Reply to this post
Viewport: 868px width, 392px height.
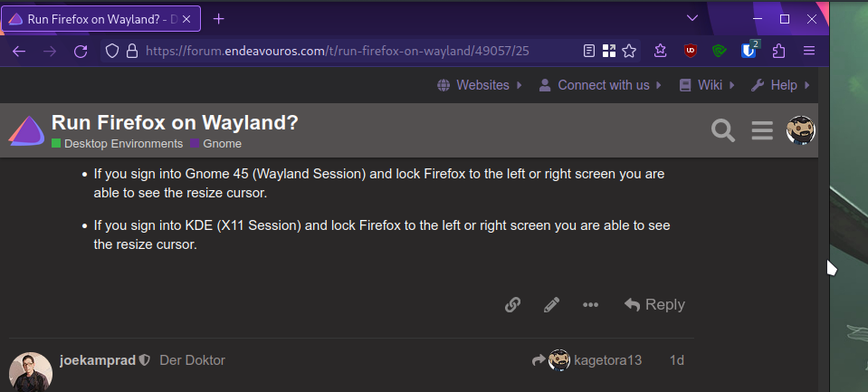pos(654,305)
